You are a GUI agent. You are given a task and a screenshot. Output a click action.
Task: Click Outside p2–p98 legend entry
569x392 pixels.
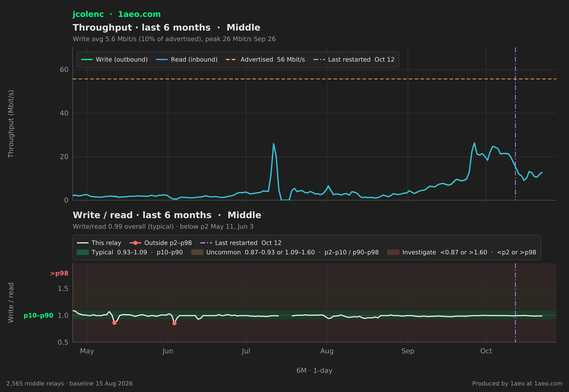(x=161, y=243)
